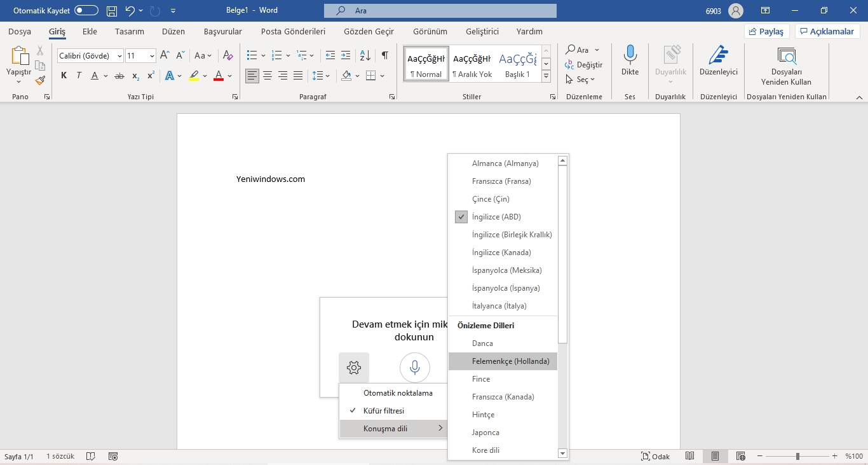Click the settings gear in dictation panel
This screenshot has height=465, width=868.
tap(353, 367)
